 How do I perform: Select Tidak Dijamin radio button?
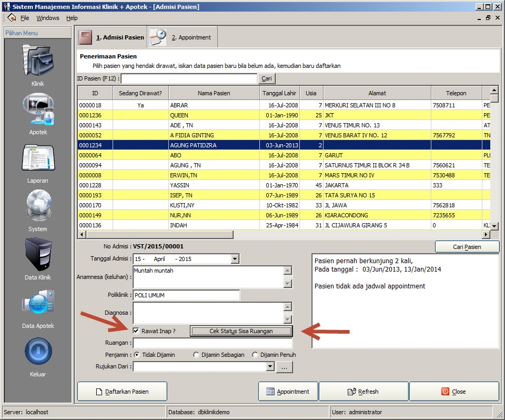[x=137, y=355]
